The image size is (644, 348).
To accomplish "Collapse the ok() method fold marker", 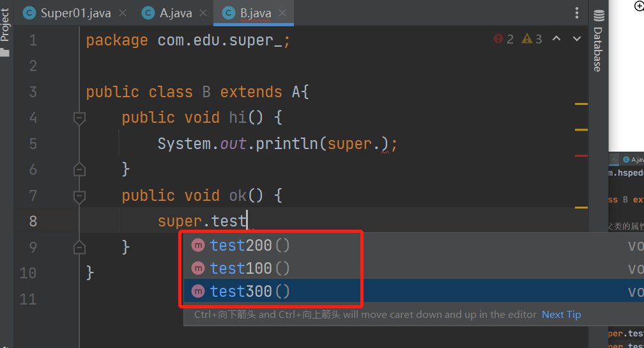I will point(79,196).
